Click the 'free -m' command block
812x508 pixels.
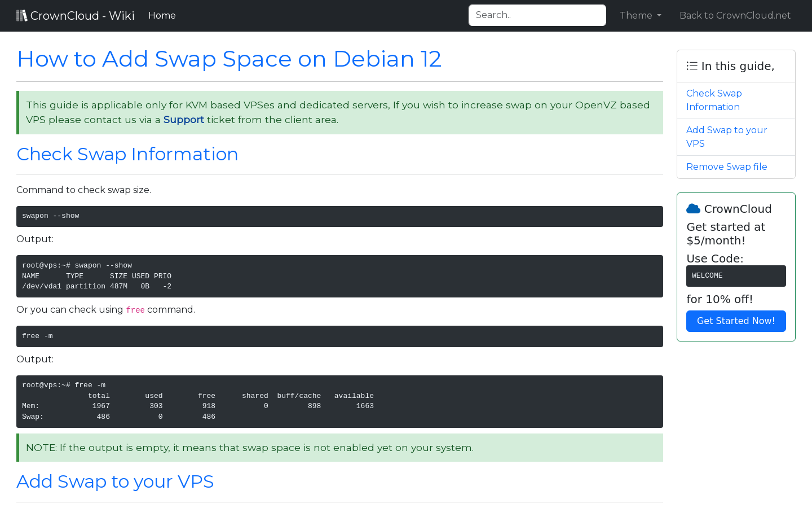[x=339, y=336]
